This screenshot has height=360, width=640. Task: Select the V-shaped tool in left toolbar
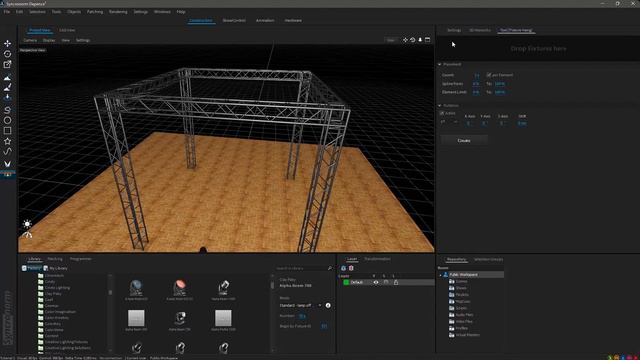pyautogui.click(x=7, y=164)
